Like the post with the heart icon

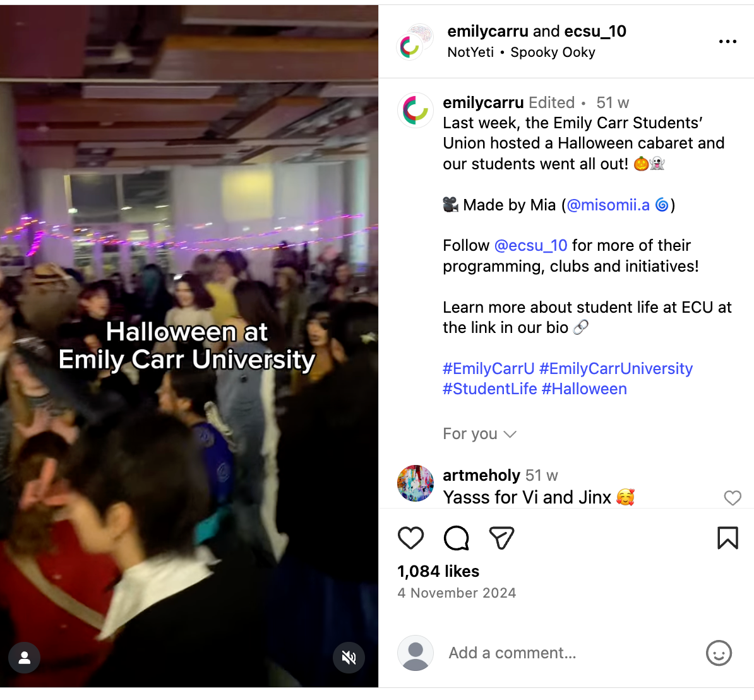410,538
